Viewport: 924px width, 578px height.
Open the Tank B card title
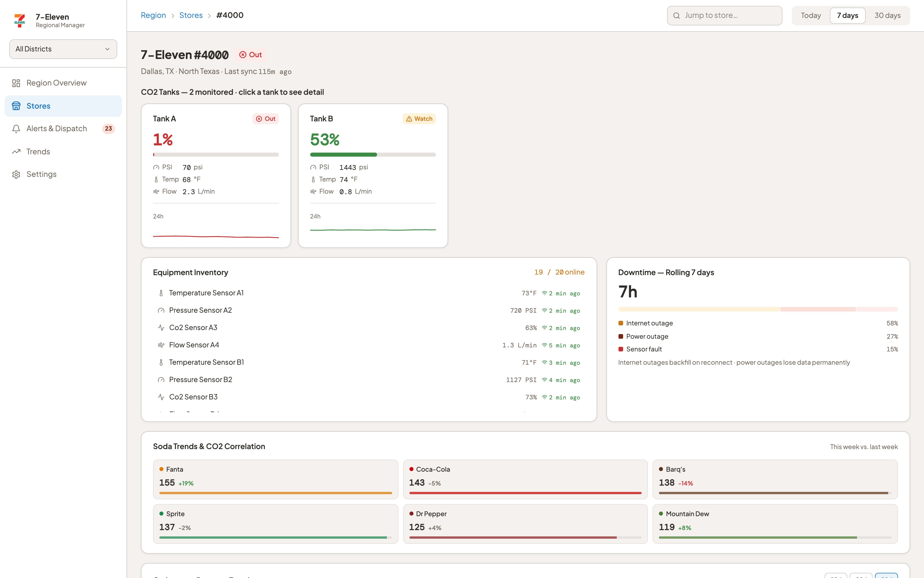tap(321, 119)
